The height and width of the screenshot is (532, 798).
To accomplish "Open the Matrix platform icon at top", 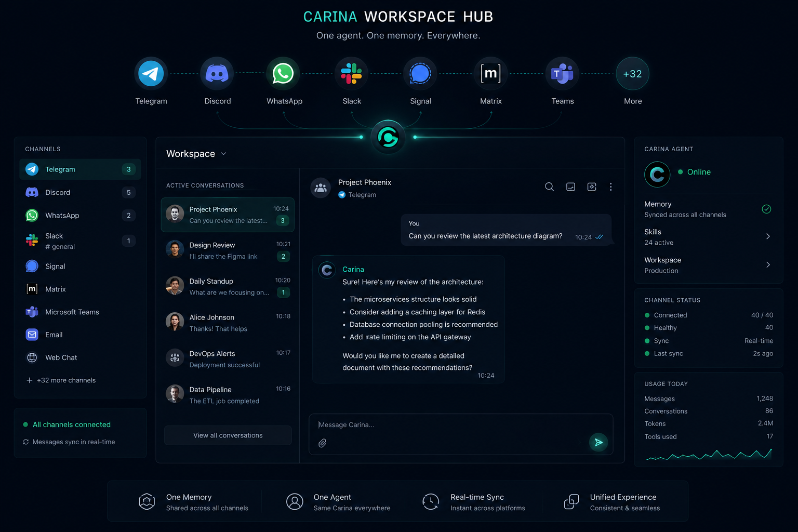I will 490,74.
